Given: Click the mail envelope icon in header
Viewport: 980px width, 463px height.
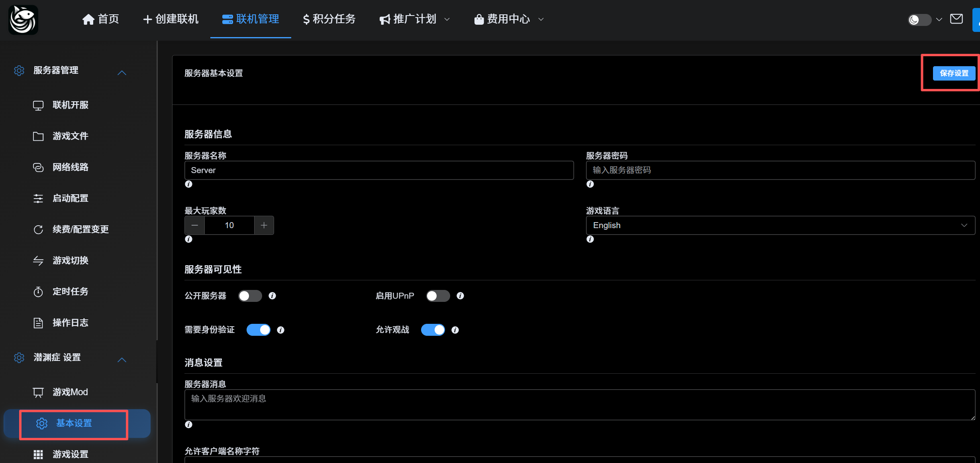Looking at the screenshot, I should coord(956,19).
